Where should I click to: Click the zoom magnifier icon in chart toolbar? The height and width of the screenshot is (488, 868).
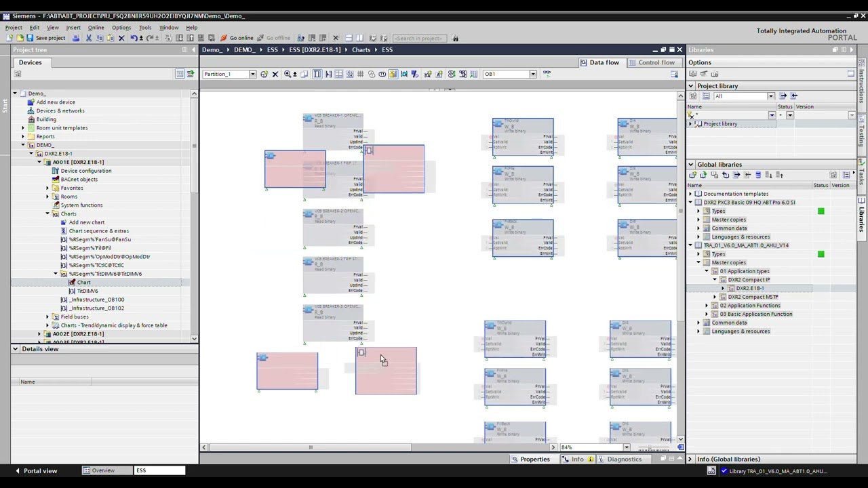[x=288, y=74]
